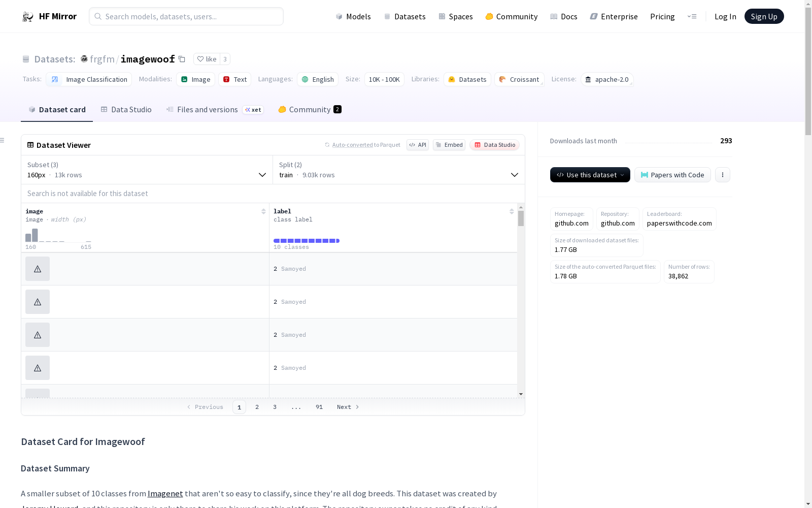Click the Croissant library tag

click(519, 79)
